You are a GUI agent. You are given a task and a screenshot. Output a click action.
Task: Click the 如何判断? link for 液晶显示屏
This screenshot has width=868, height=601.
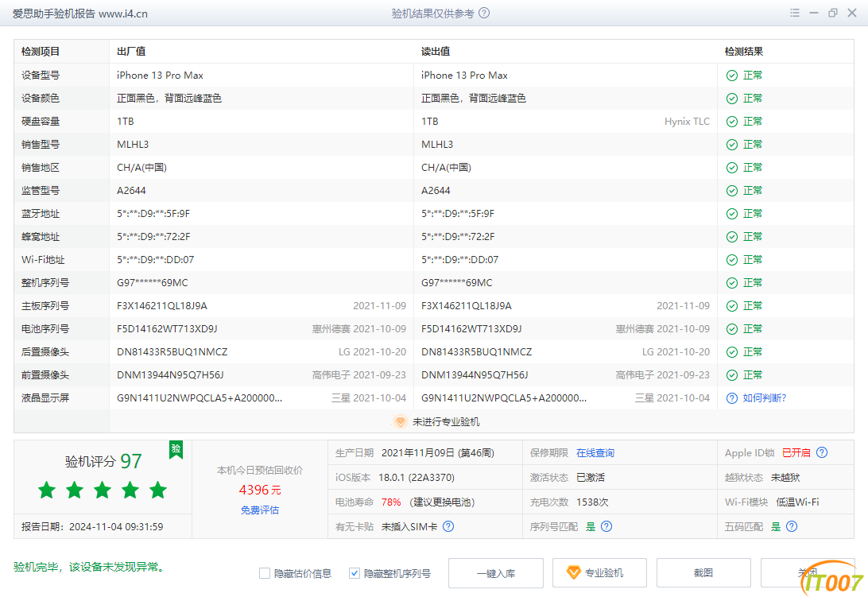pos(765,398)
